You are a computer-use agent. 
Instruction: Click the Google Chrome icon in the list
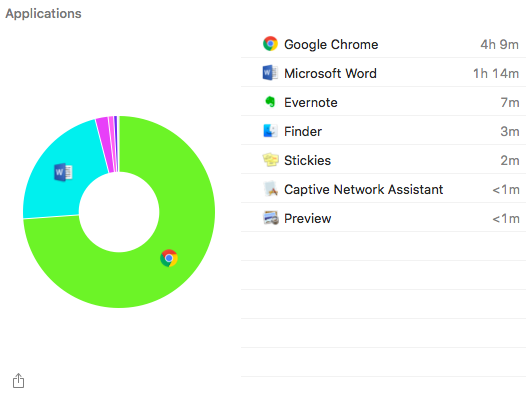coord(270,44)
